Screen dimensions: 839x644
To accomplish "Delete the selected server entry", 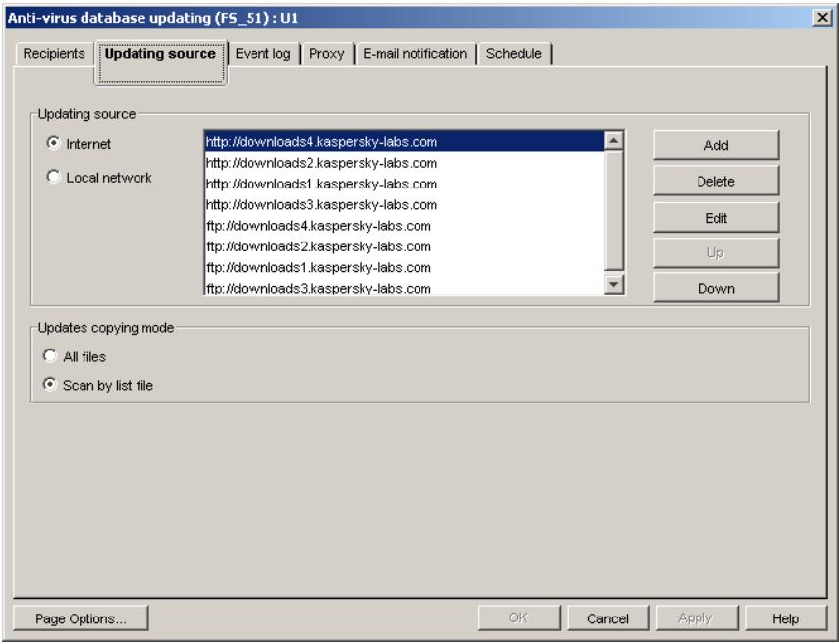I will 716,181.
